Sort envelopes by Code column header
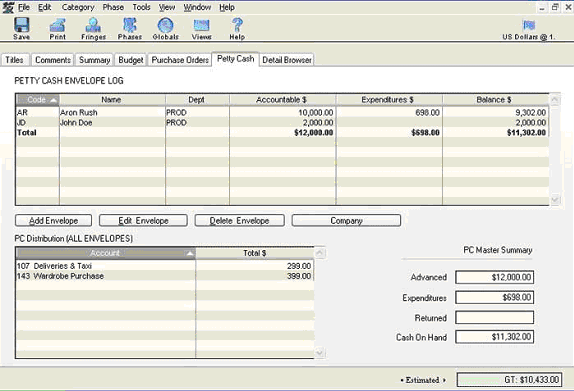574x391 pixels. point(38,100)
